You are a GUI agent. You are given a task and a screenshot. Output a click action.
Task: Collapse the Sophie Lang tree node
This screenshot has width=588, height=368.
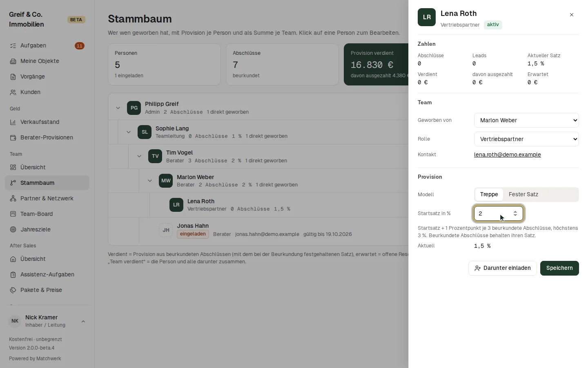pos(129,132)
